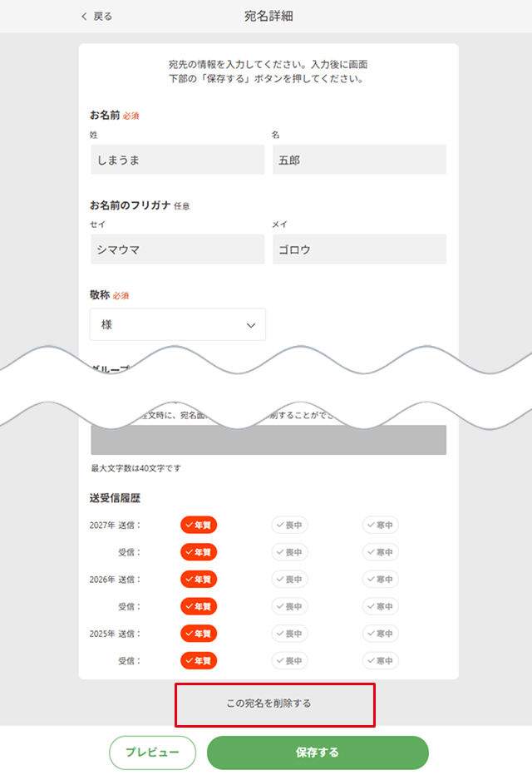The image size is (532, 780).
Task: Toggle 喪中 for 2026年 受信
Action: 289,606
